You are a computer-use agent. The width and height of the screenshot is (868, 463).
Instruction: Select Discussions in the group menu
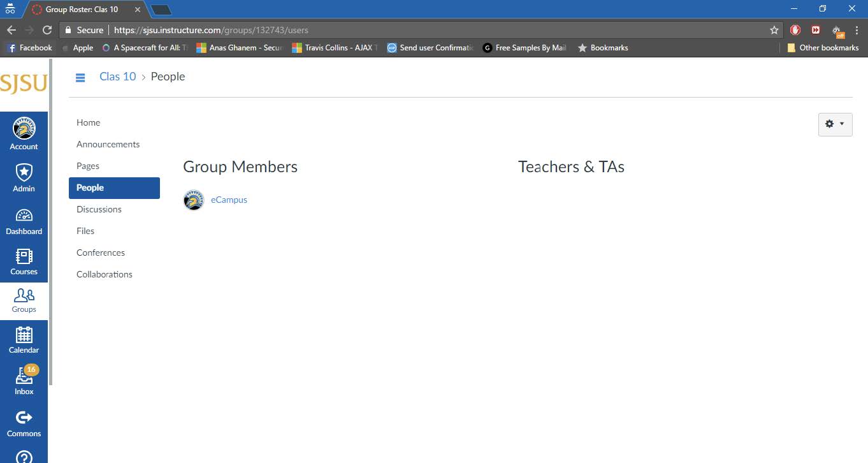(x=99, y=209)
